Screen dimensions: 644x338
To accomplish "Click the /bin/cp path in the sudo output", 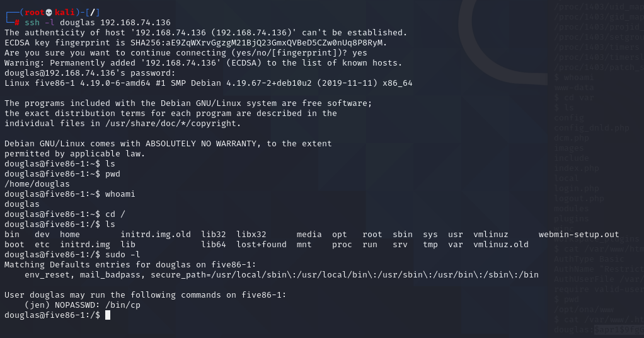I will click(123, 305).
